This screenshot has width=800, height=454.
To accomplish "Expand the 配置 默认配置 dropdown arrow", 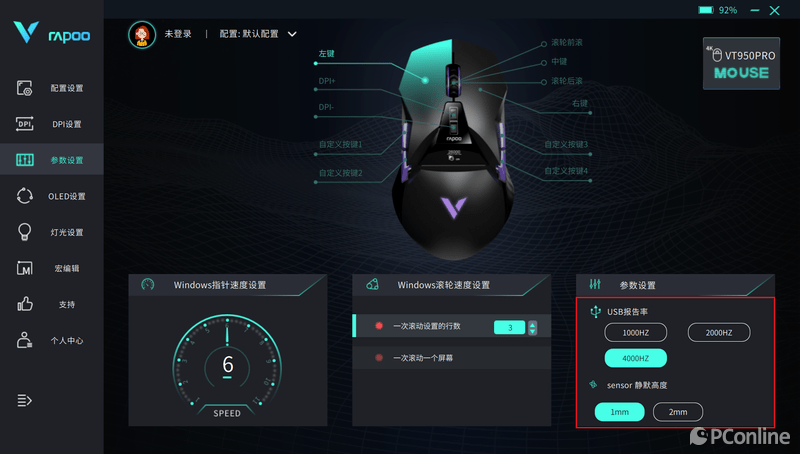I will [292, 34].
